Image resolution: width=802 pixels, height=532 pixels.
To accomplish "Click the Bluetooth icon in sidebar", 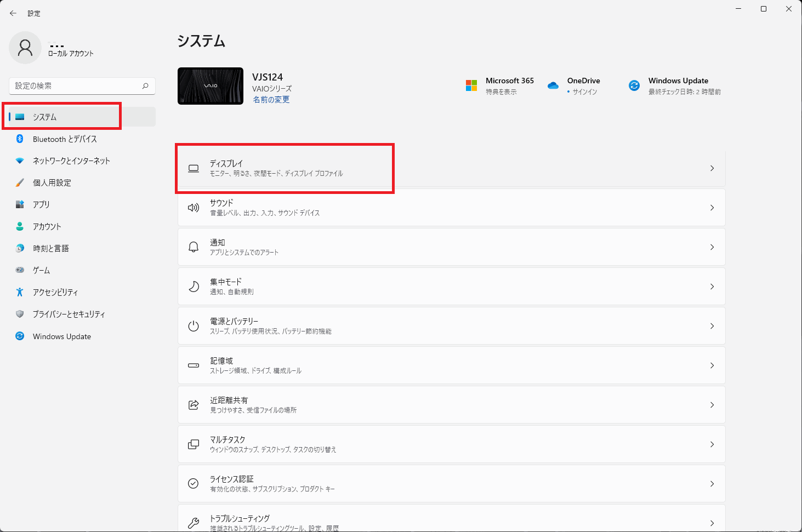I will (x=20, y=139).
